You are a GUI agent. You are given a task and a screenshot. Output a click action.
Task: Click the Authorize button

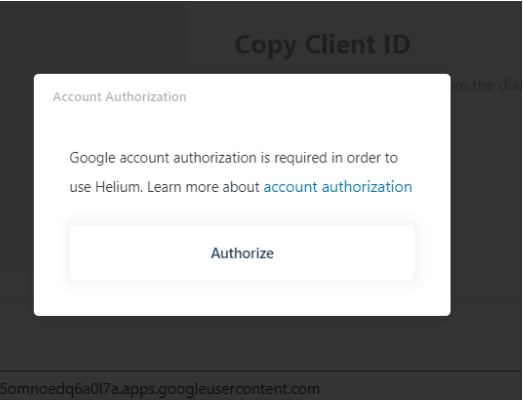point(242,253)
